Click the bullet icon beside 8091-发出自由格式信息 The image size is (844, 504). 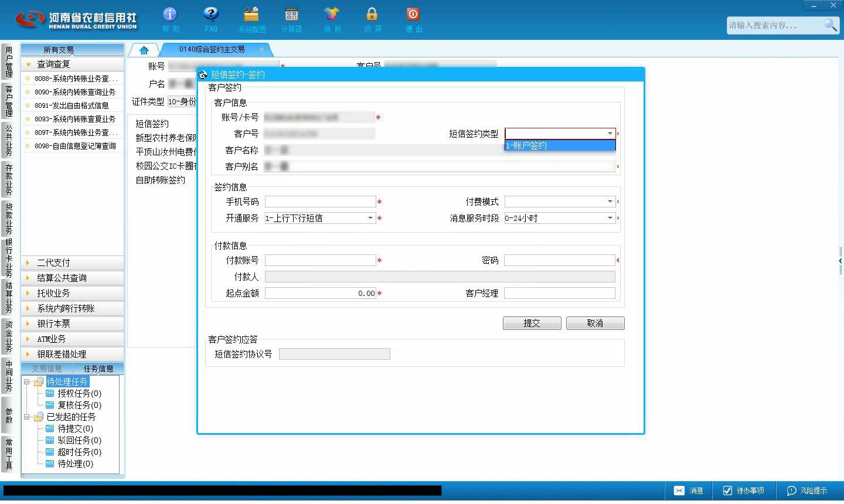tap(28, 105)
